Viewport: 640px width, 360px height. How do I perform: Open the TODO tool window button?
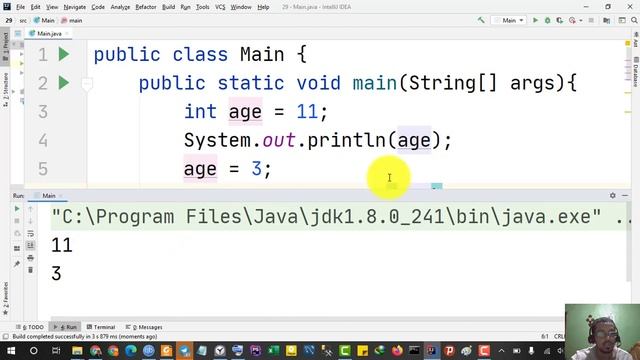30,327
